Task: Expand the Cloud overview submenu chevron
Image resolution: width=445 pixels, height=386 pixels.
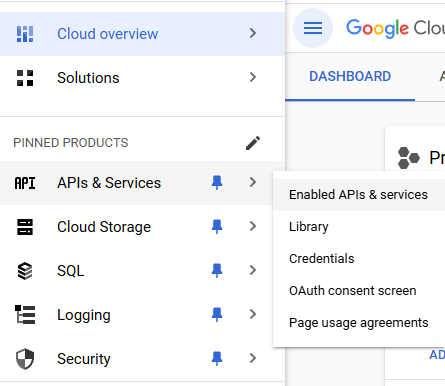Action: [253, 33]
